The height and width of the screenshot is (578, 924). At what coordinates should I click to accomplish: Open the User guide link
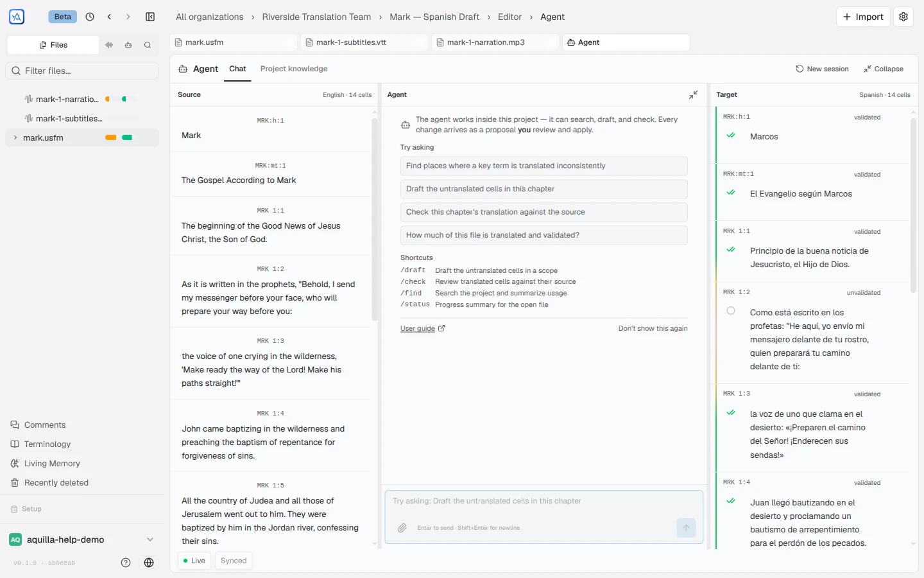pos(422,328)
